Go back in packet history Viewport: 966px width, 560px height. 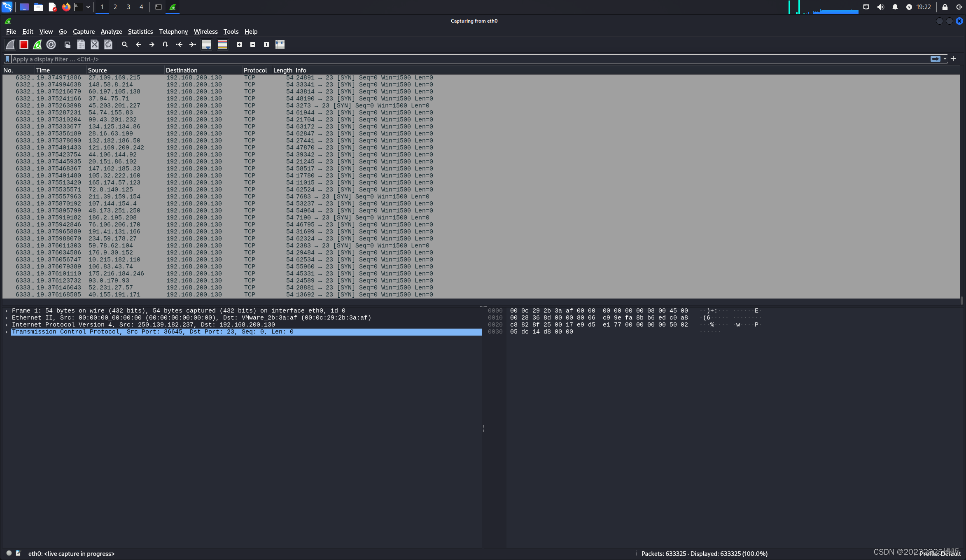point(138,44)
